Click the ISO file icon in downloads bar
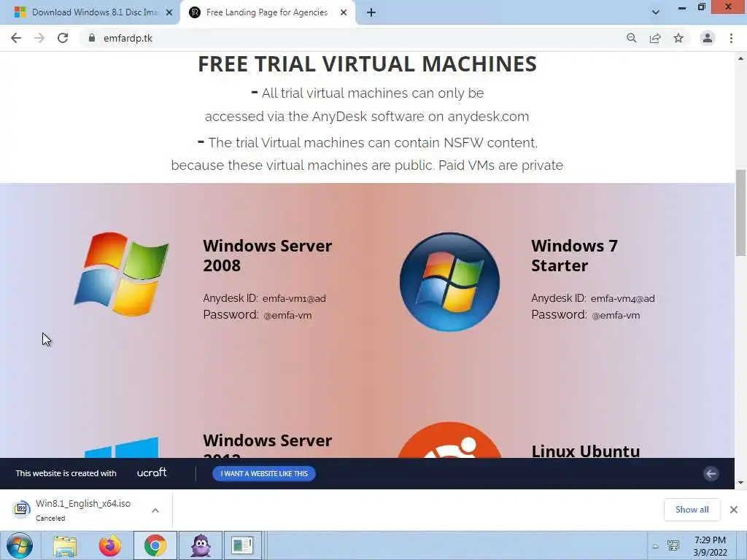Screen dimensions: 747x560 (x=21, y=509)
